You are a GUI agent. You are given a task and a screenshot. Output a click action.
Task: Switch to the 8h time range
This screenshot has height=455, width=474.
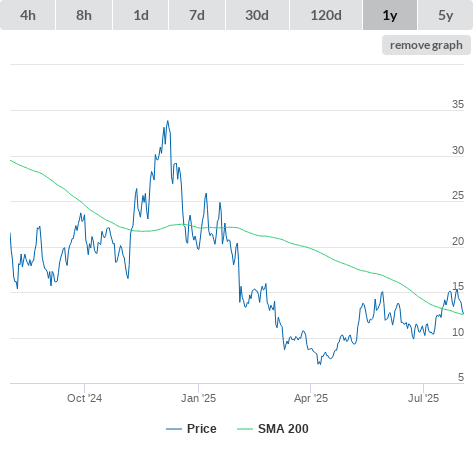pyautogui.click(x=84, y=15)
